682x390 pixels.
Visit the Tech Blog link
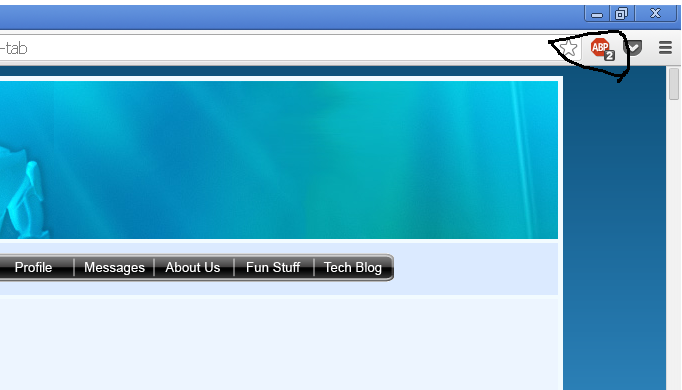pos(353,267)
